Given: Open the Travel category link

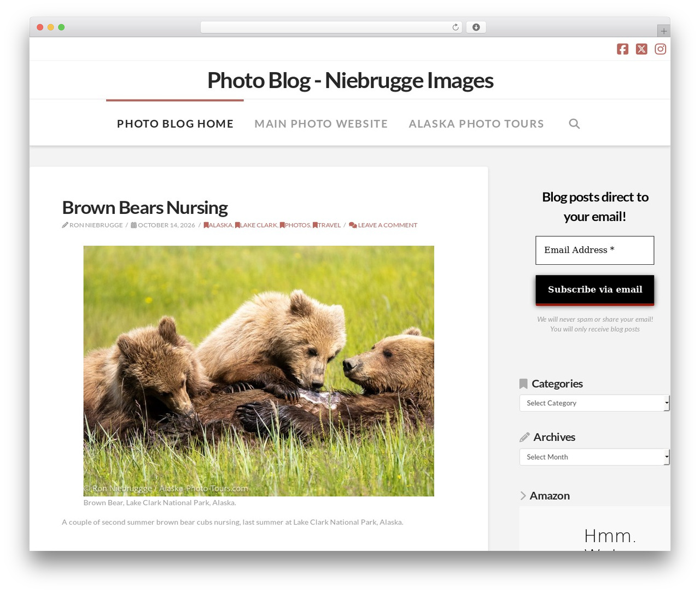Looking at the screenshot, I should click(x=326, y=225).
